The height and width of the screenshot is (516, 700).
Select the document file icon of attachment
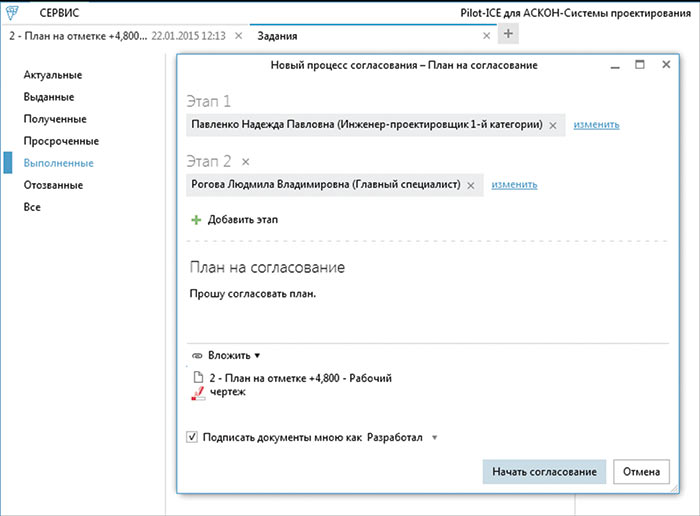pos(198,377)
